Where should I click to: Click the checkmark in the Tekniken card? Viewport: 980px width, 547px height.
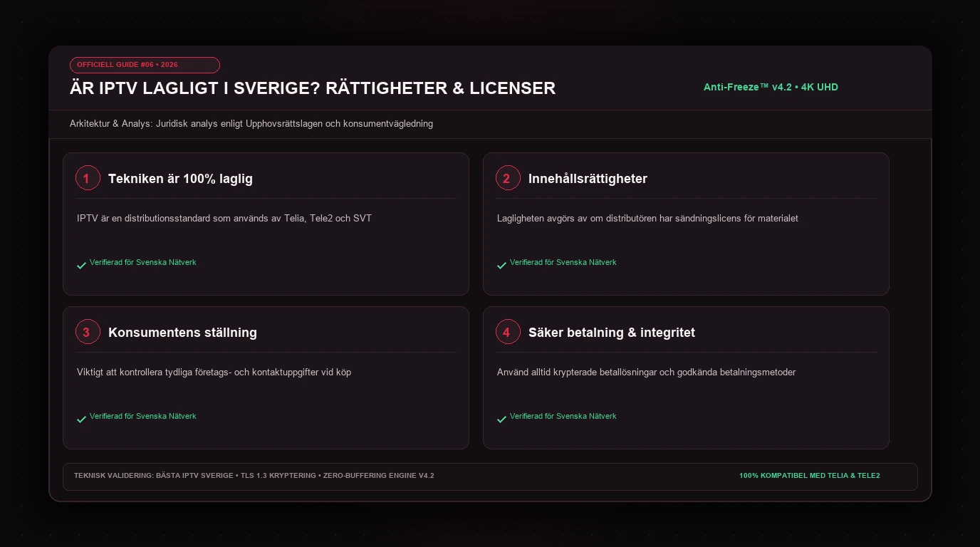click(x=81, y=266)
